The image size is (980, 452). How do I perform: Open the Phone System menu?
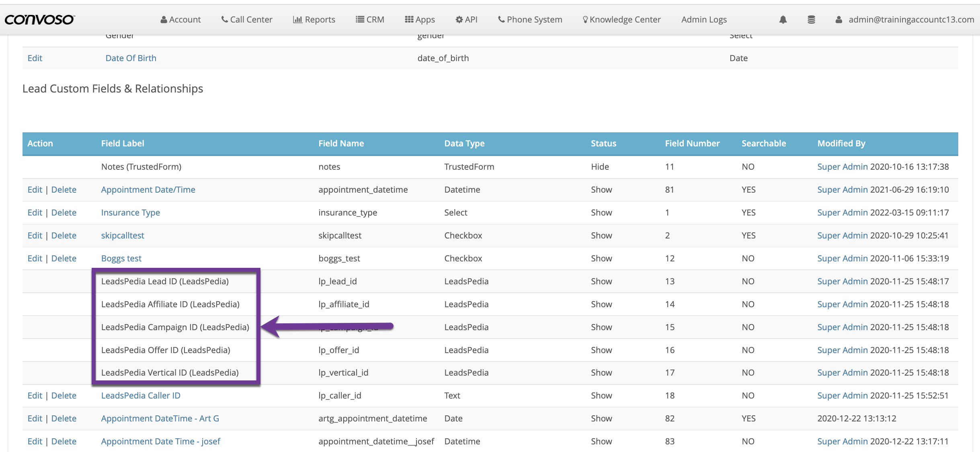click(530, 19)
